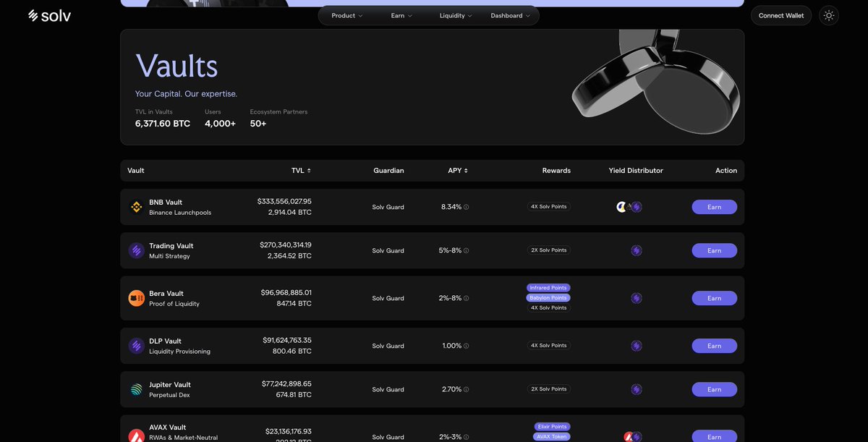868x442 pixels.
Task: Toggle light theme with the sun icon
Action: pyautogui.click(x=829, y=15)
